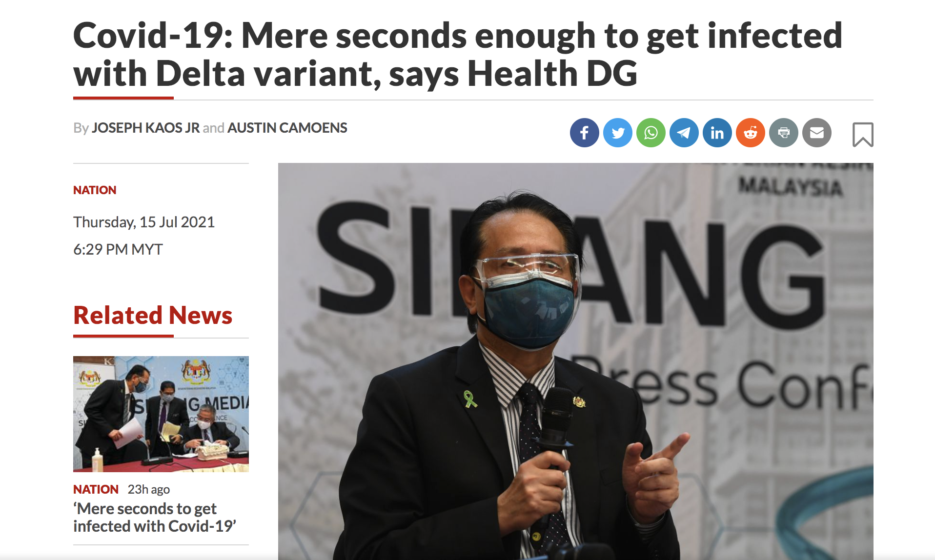Screen dimensions: 935x560
Task: Share article on Reddit
Action: (x=750, y=133)
